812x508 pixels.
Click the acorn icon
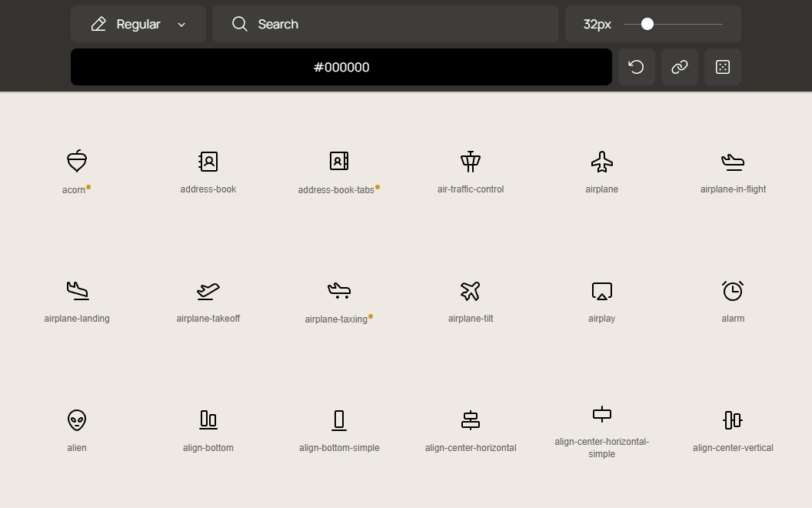77,162
